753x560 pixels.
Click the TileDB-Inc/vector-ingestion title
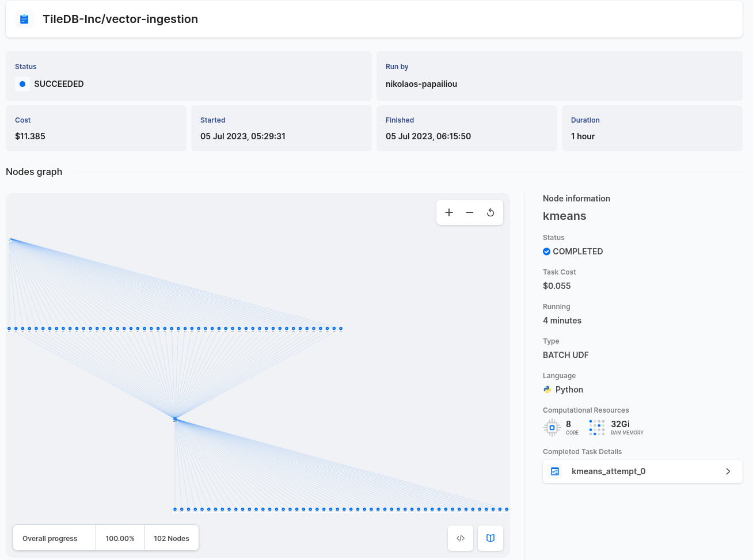(120, 19)
